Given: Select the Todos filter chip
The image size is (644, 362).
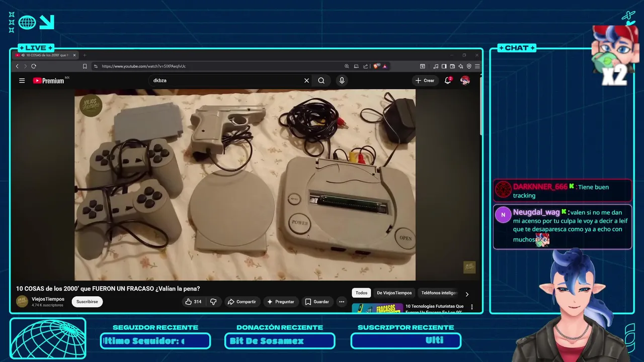Looking at the screenshot, I should 361,293.
